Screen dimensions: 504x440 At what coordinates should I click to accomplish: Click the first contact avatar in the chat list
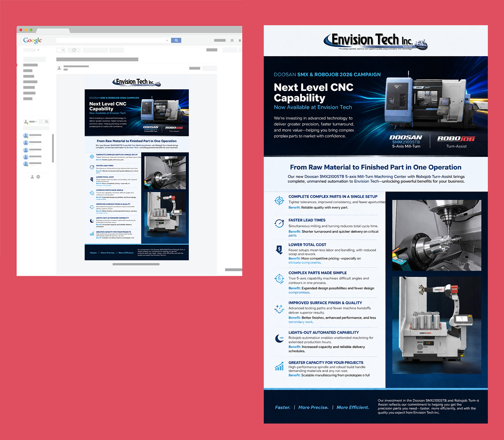click(x=26, y=136)
